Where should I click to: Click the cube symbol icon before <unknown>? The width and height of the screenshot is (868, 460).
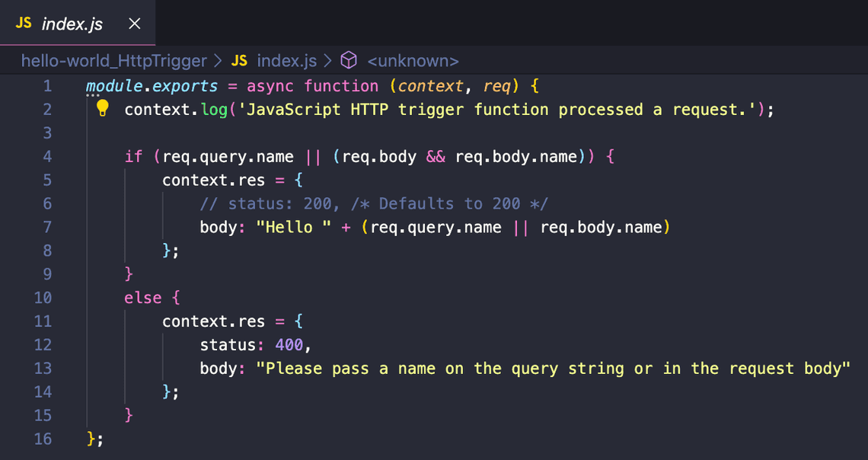pyautogui.click(x=348, y=61)
